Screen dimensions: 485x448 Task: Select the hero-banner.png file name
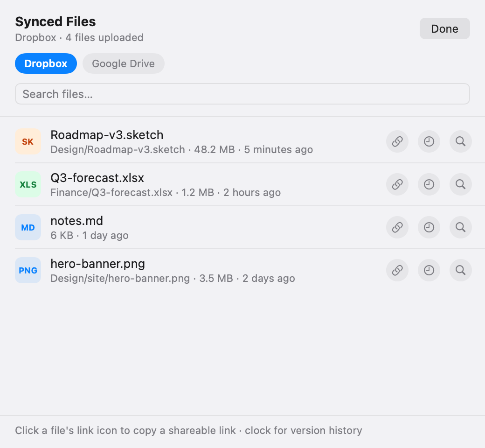tap(98, 264)
